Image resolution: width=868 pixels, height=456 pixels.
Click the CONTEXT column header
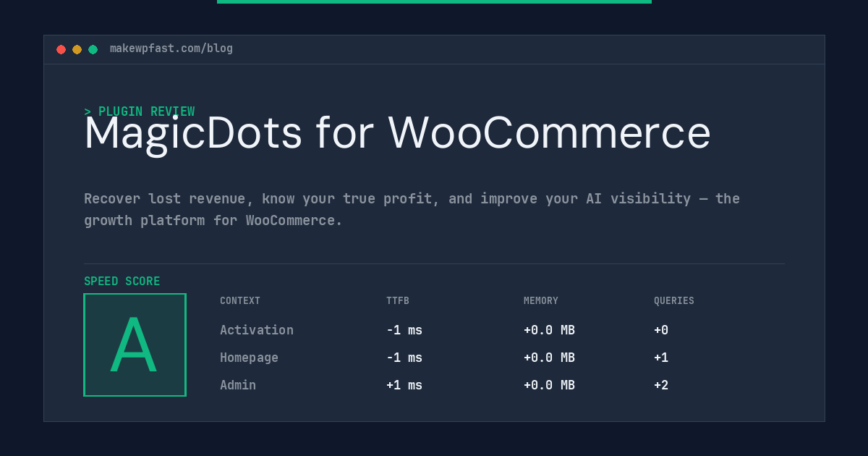(x=240, y=301)
